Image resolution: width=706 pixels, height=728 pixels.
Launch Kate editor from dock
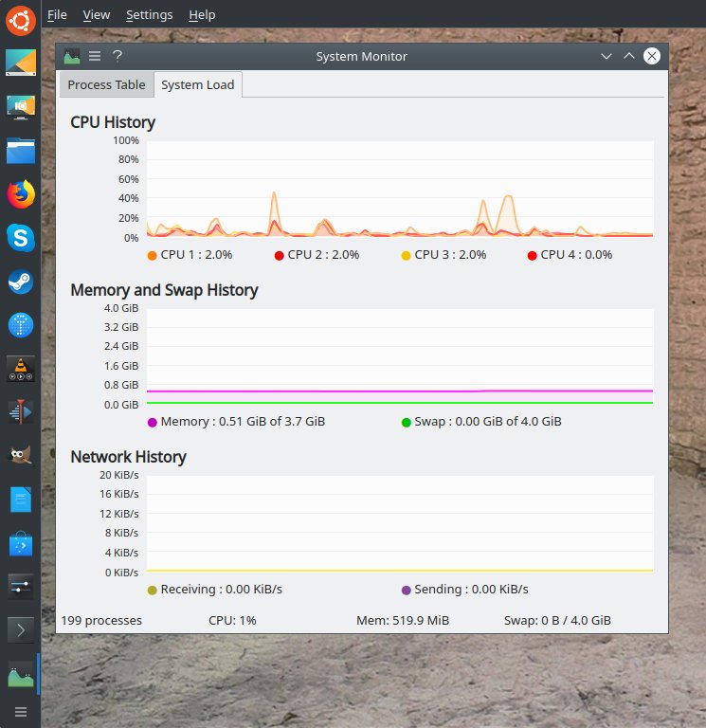(21, 63)
